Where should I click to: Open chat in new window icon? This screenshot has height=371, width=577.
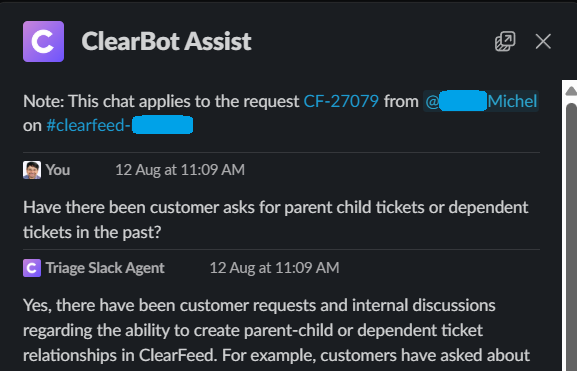505,41
